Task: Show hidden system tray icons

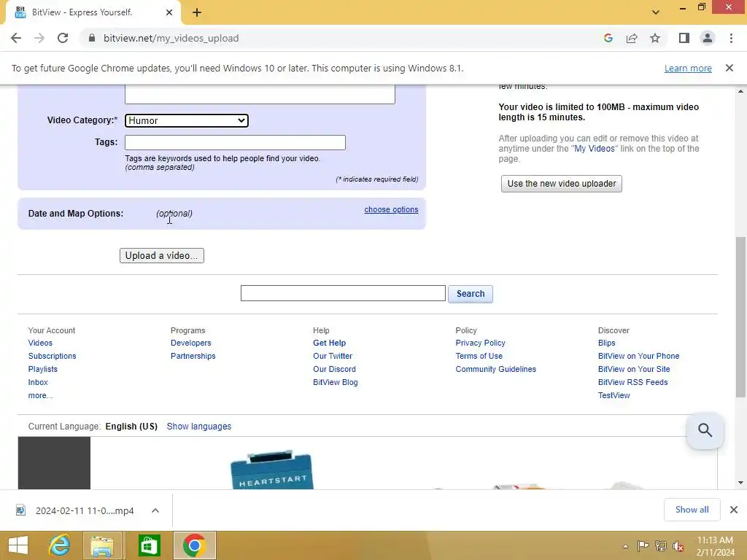Action: (x=625, y=546)
